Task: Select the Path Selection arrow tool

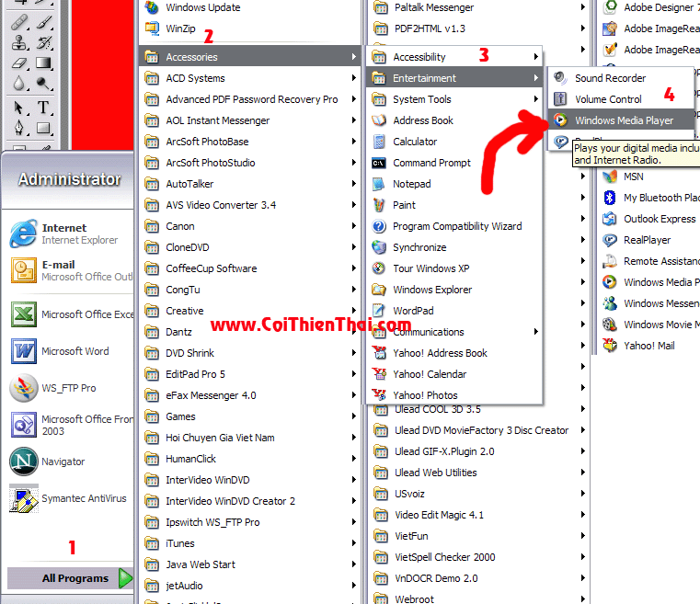Action: point(19,108)
